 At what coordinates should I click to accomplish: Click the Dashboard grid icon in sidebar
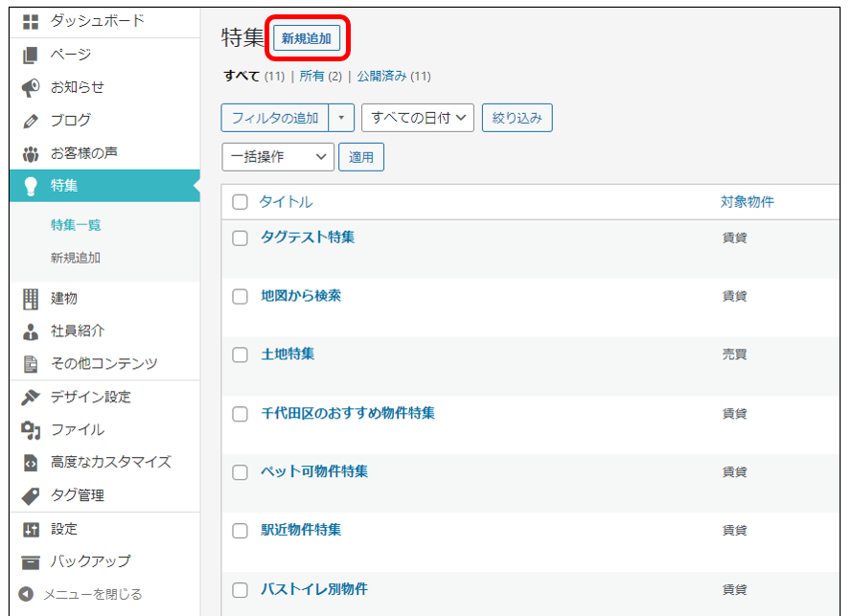[30, 21]
